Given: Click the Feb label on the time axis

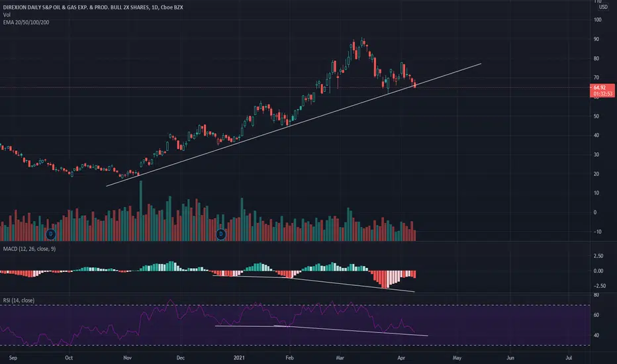Looking at the screenshot, I should (x=289, y=357).
